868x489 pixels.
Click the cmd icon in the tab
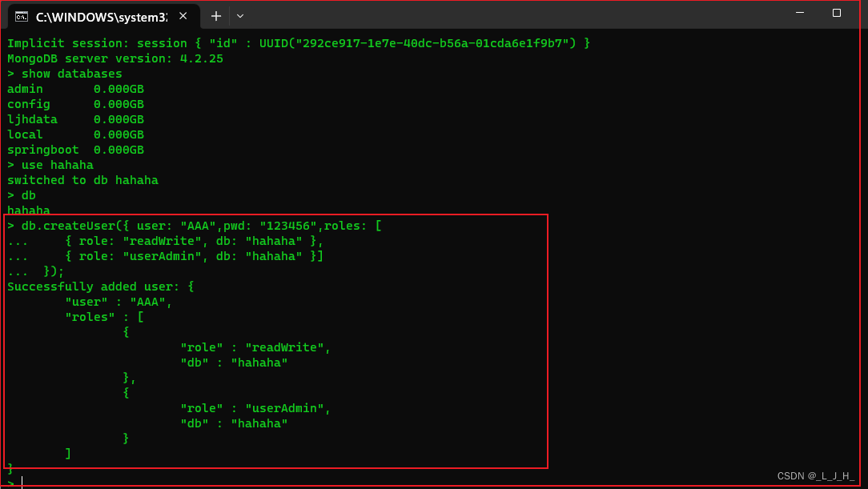[22, 17]
